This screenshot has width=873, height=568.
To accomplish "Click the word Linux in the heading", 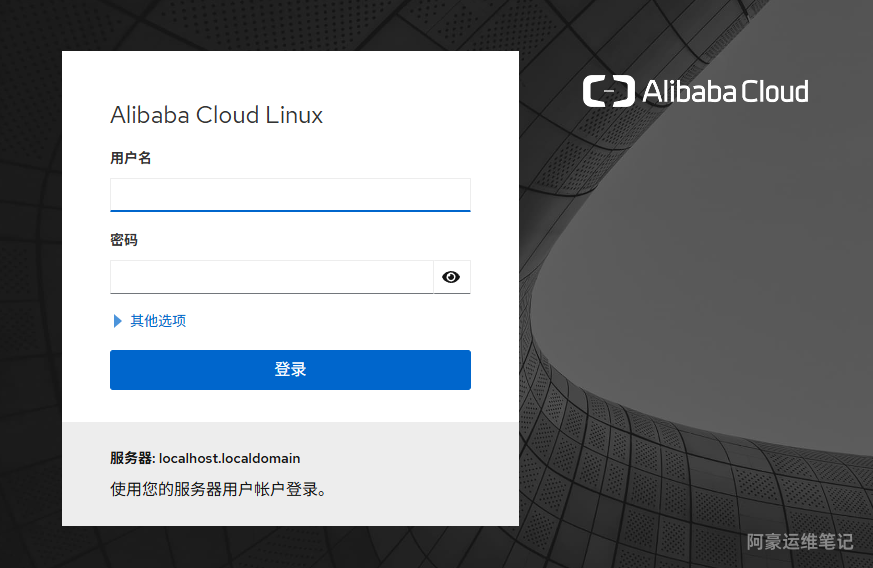I will point(294,115).
